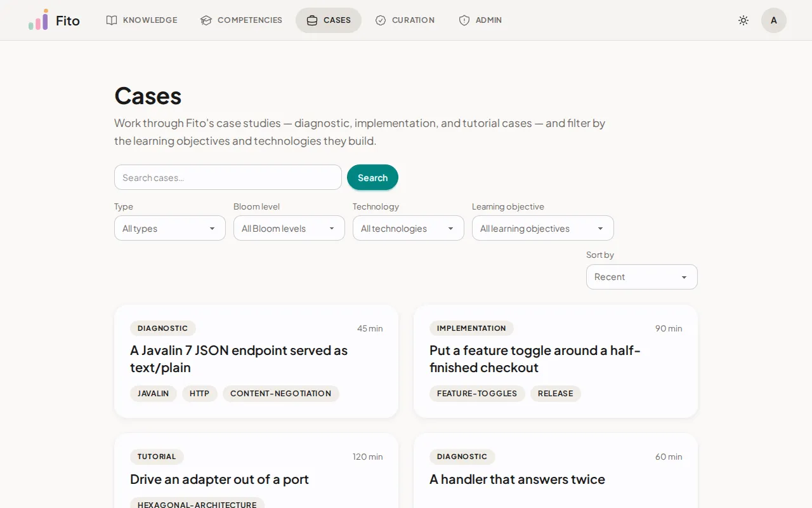
Task: Focus the Search cases input field
Action: (x=228, y=177)
